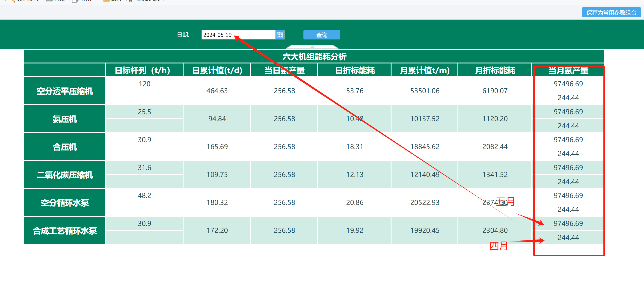Select the 二氧化碳压缩机 row header
Viewport: 644px width, 291px height.
click(x=65, y=175)
